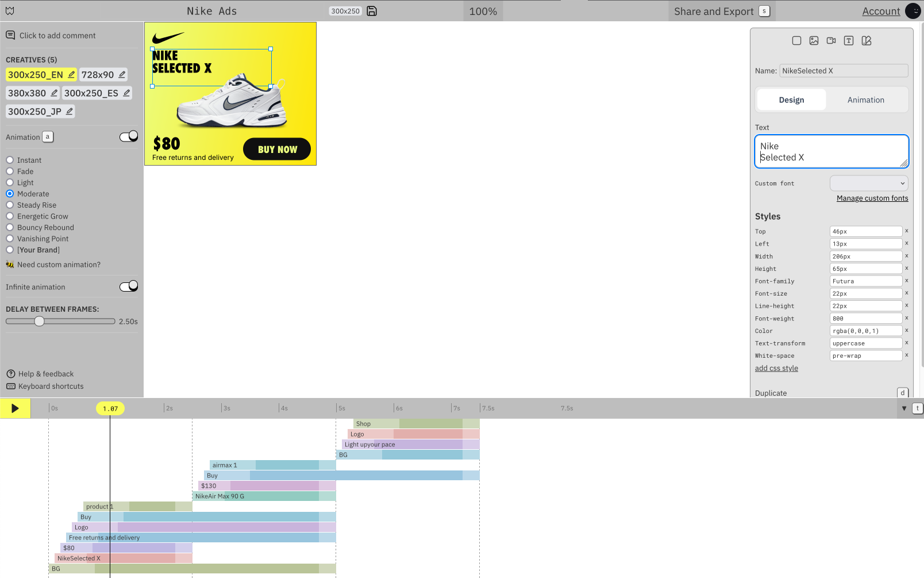Screen dimensions: 924x578
Task: Edit the Color value field
Action: (866, 331)
